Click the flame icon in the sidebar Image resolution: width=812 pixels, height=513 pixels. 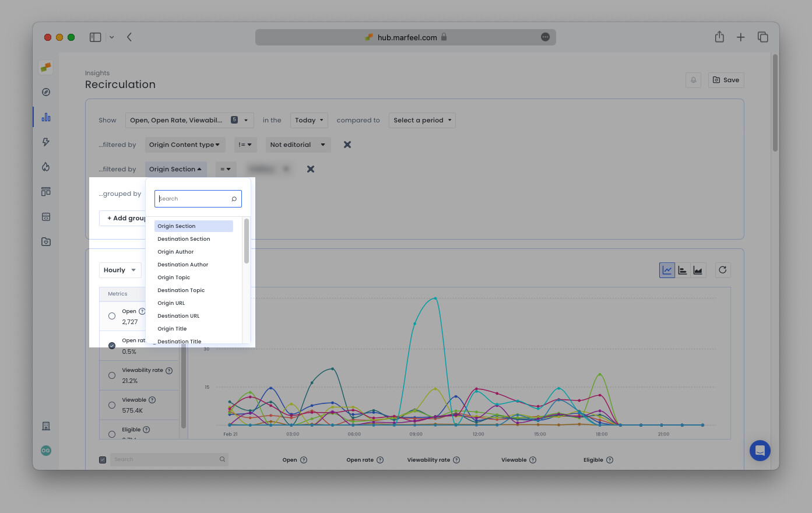click(x=45, y=166)
